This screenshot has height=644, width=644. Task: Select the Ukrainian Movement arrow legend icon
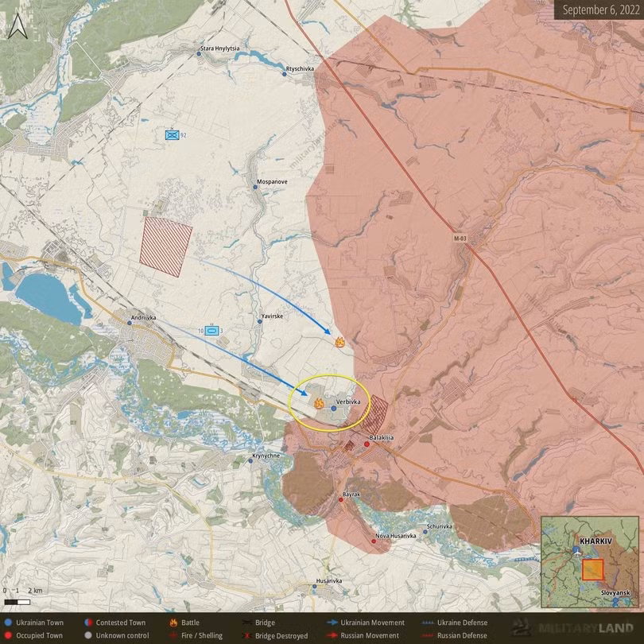point(332,623)
